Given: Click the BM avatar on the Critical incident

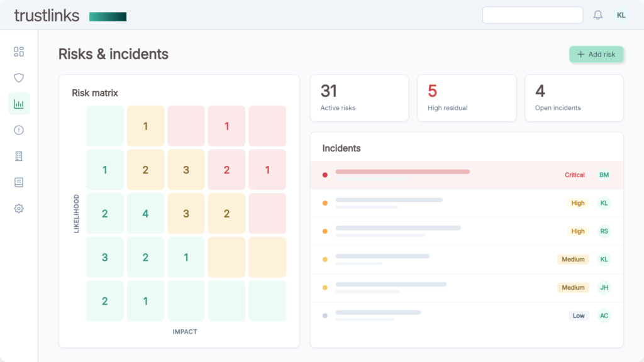Looking at the screenshot, I should point(604,175).
